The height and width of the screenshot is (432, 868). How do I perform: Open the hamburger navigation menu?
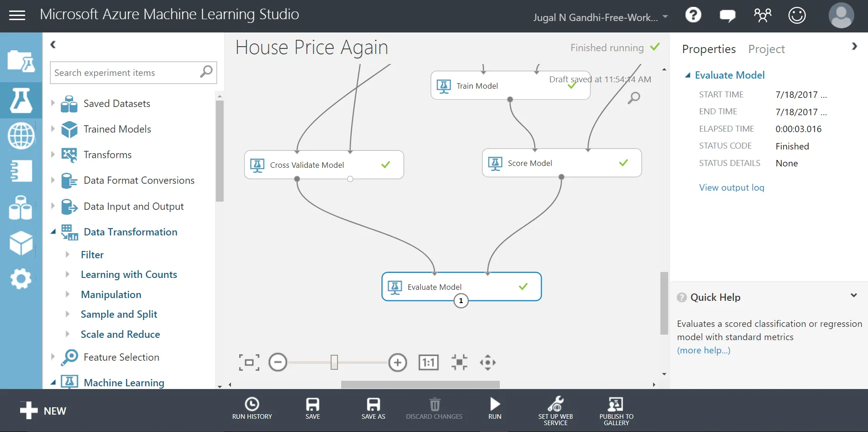(17, 16)
